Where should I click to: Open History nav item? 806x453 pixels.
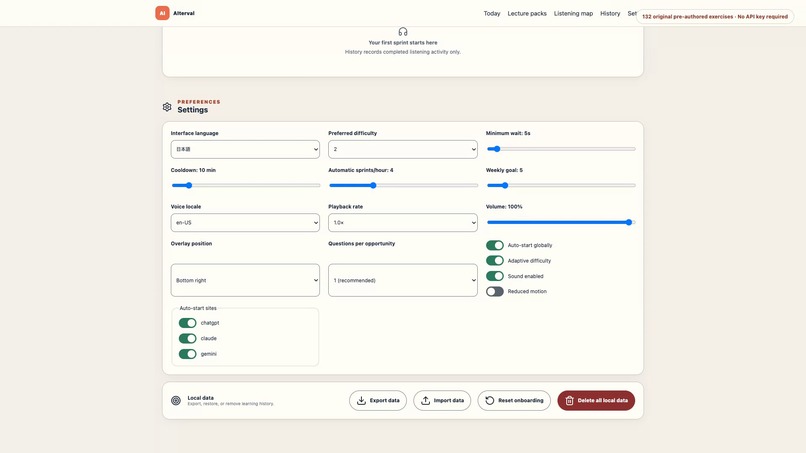coord(610,13)
